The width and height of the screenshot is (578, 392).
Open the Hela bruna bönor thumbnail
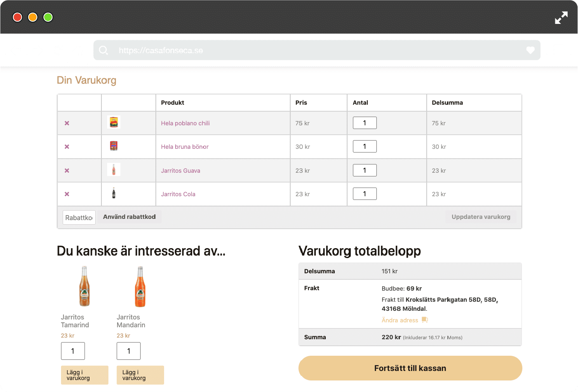(114, 146)
